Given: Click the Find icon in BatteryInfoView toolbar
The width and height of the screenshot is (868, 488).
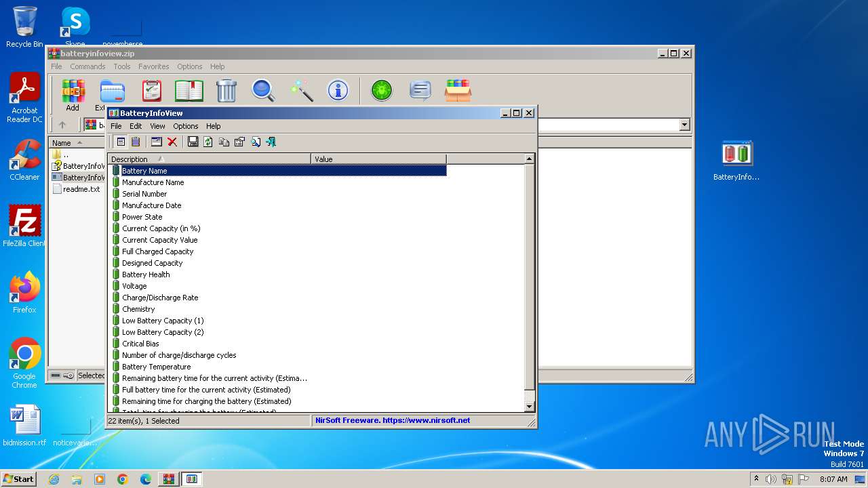Looking at the screenshot, I should coord(256,142).
